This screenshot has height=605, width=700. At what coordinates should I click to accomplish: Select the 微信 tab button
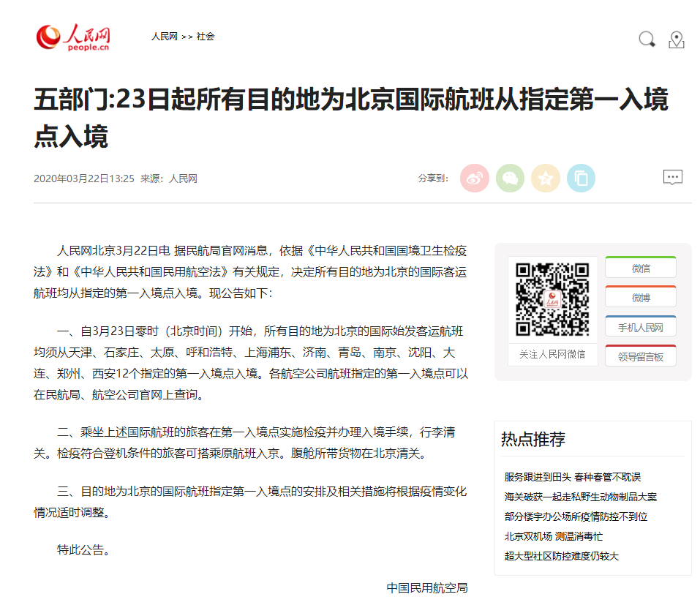coord(641,268)
